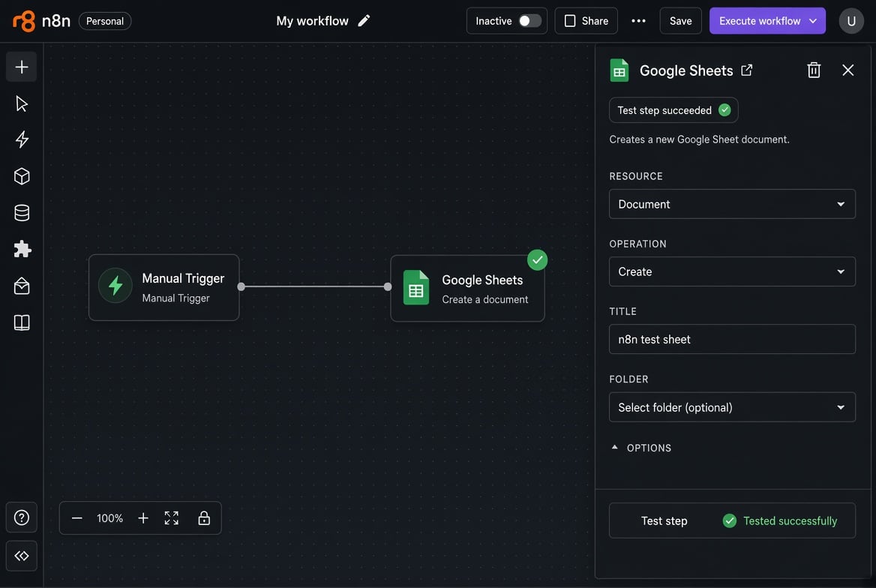
Task: Click the My workflow title text
Action: (x=312, y=21)
